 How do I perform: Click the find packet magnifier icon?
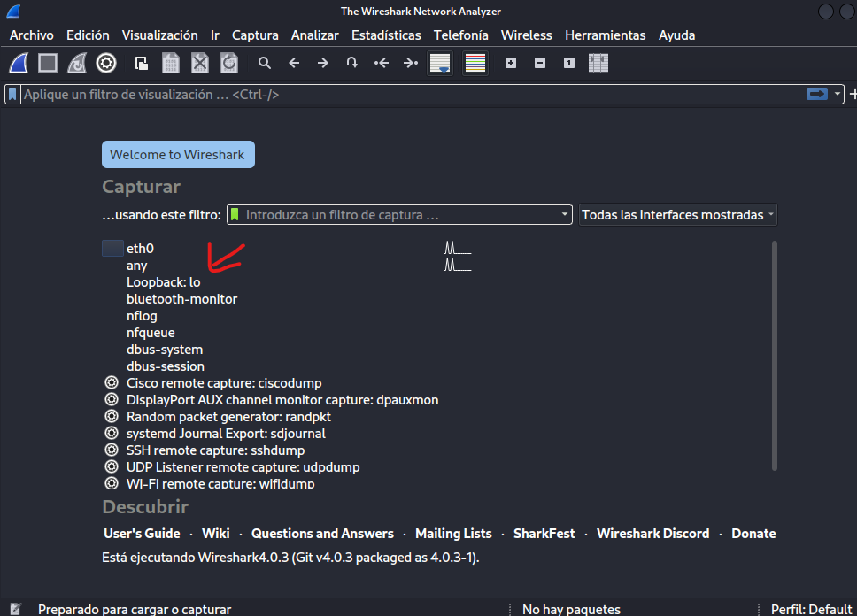[x=265, y=63]
